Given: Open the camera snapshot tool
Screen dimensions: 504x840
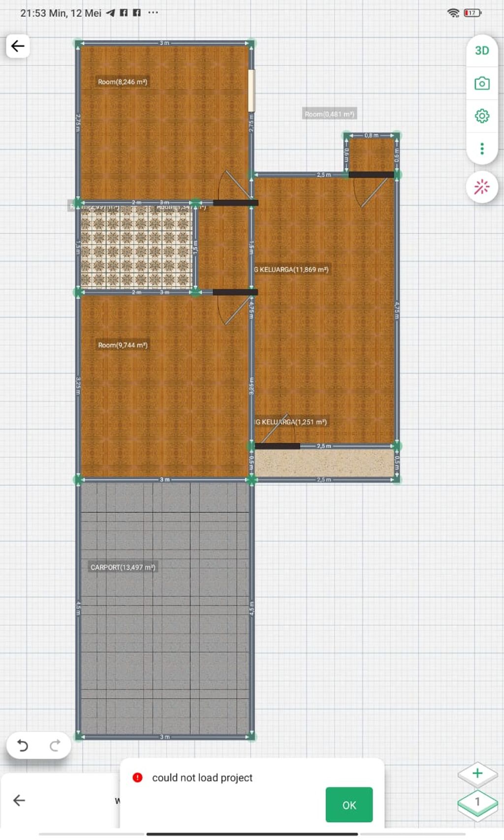Looking at the screenshot, I should point(481,83).
